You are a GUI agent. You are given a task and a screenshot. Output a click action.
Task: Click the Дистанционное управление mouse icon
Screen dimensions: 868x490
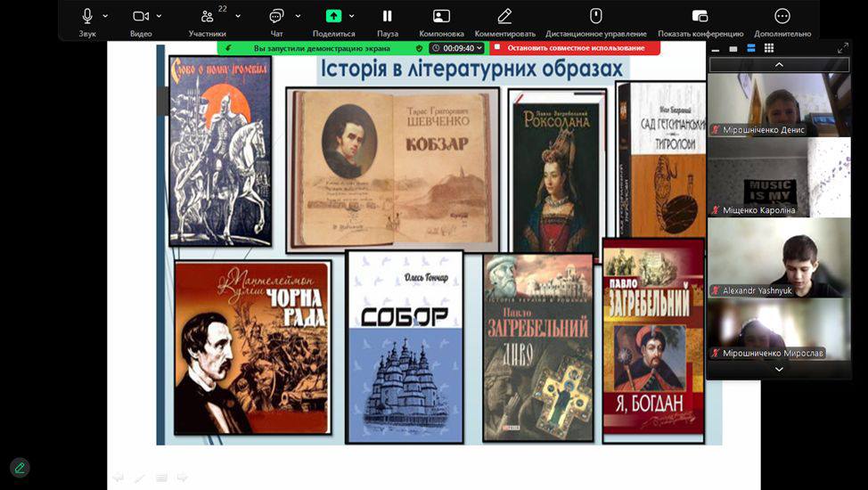(596, 16)
